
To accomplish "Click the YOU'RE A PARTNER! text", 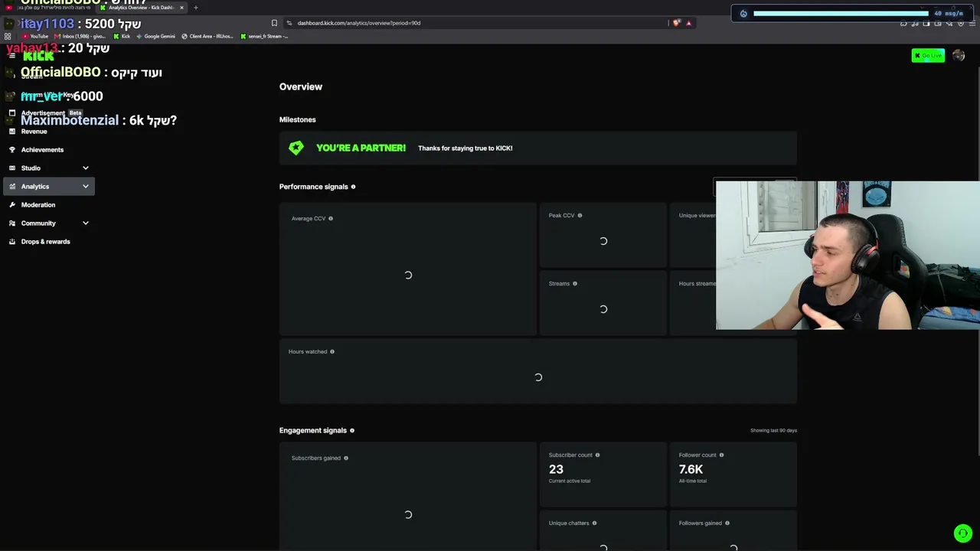I will 361,148.
